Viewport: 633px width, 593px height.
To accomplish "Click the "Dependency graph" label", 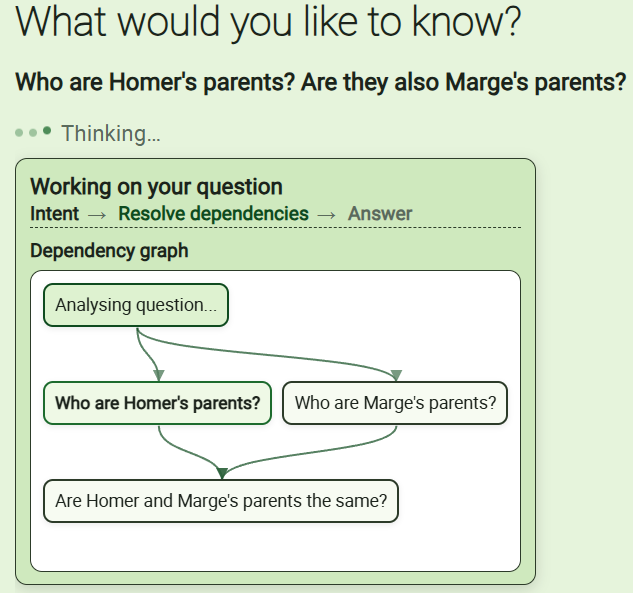I will (109, 250).
